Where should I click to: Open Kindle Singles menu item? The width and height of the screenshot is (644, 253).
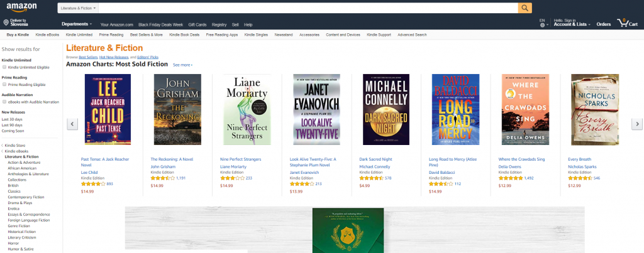click(x=257, y=35)
